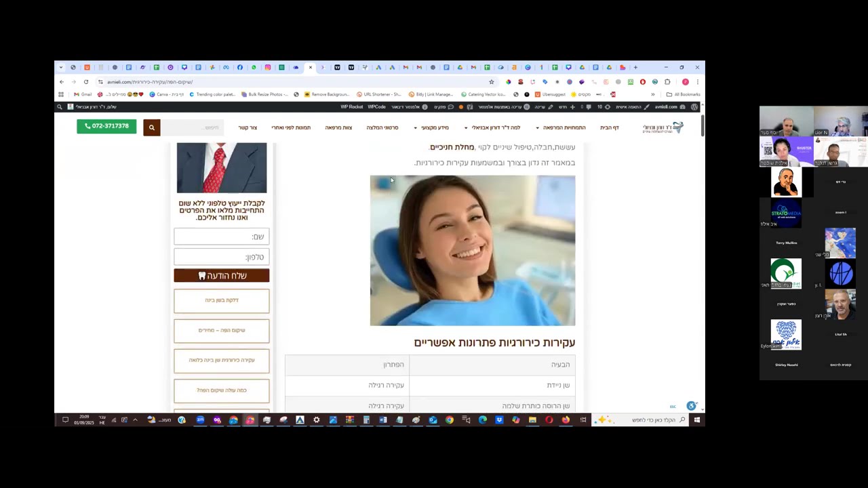This screenshot has width=868, height=488.
Task: Open the Remove Background bookmark
Action: coord(327,94)
